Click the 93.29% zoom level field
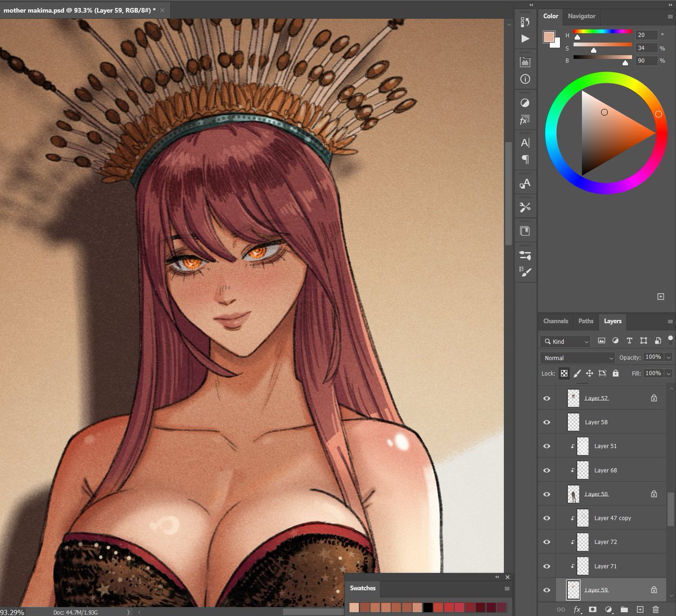 [x=12, y=612]
